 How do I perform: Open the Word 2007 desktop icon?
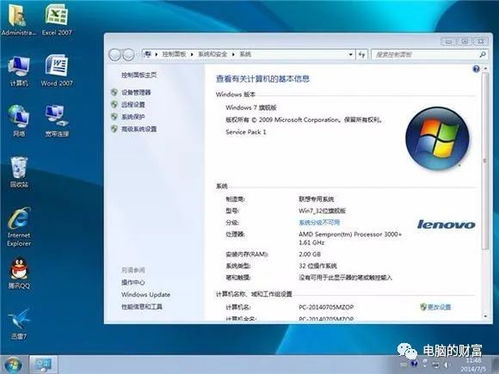tap(57, 70)
